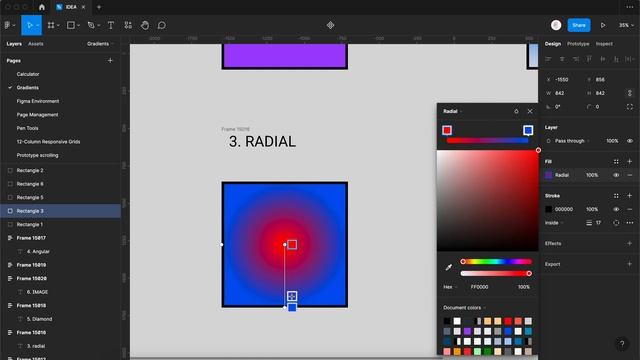Open the 12-Column Responsive Grids page
640x360 pixels.
pos(48,142)
